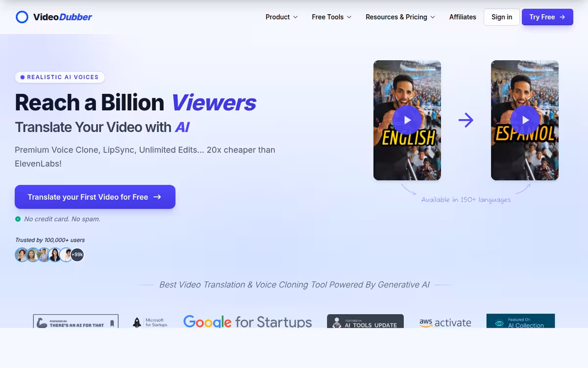588x368 pixels.
Task: Click 'Trusted by 100,000+ users' text
Action: pos(50,240)
